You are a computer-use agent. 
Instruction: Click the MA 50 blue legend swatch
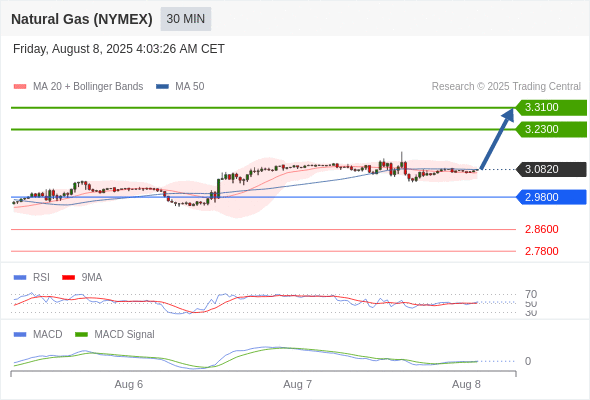tap(162, 87)
